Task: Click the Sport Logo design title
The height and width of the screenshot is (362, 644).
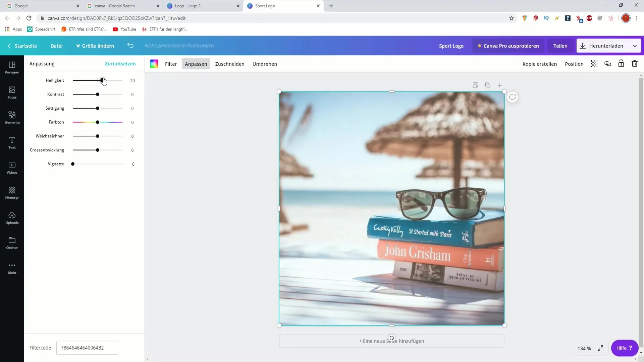Action: click(x=451, y=46)
